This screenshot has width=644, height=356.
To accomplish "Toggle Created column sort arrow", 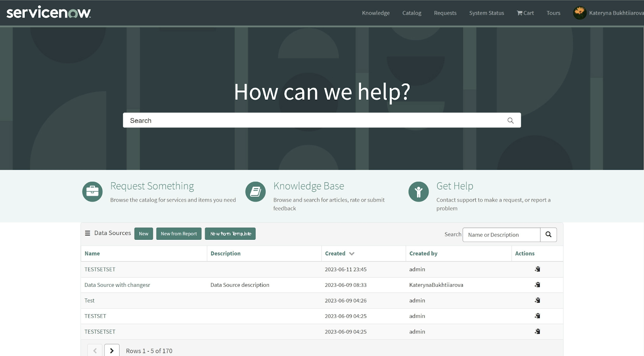I will tap(352, 254).
